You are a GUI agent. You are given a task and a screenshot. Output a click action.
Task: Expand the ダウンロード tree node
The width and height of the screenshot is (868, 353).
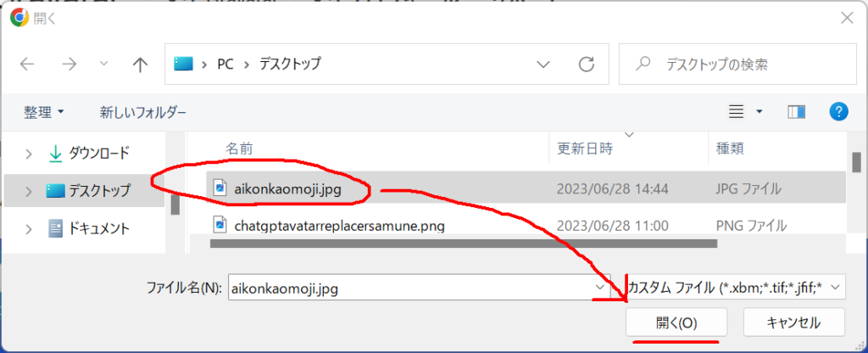(x=29, y=154)
